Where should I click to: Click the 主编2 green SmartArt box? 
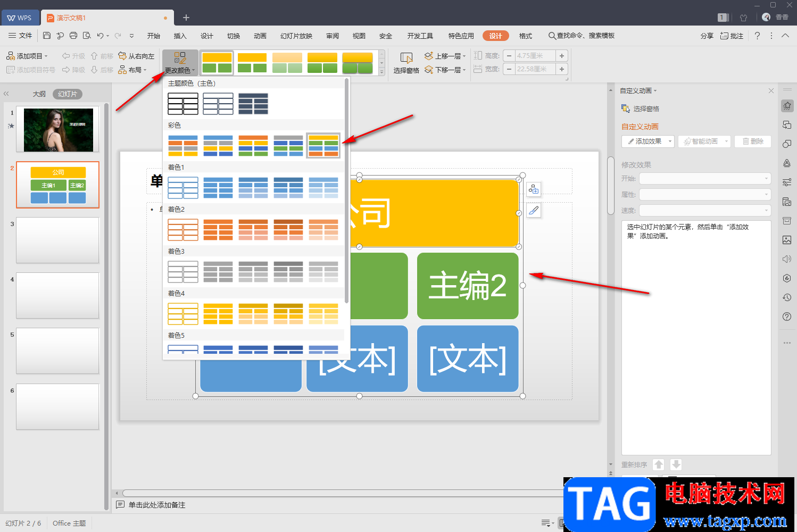tap(468, 286)
